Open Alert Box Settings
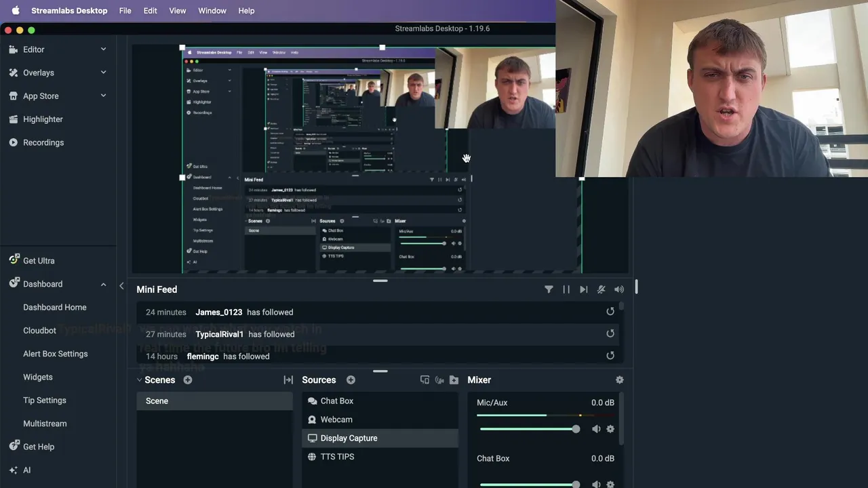The height and width of the screenshot is (488, 868). 56,354
